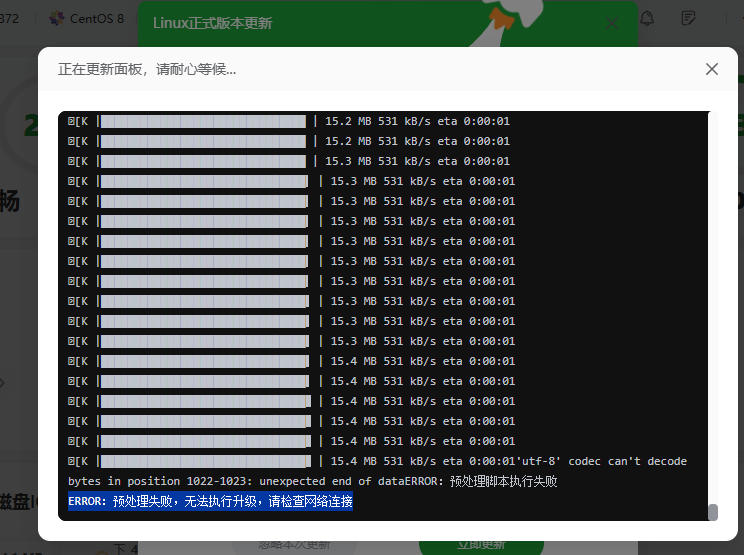Dismiss the Linux version update banner

point(612,23)
